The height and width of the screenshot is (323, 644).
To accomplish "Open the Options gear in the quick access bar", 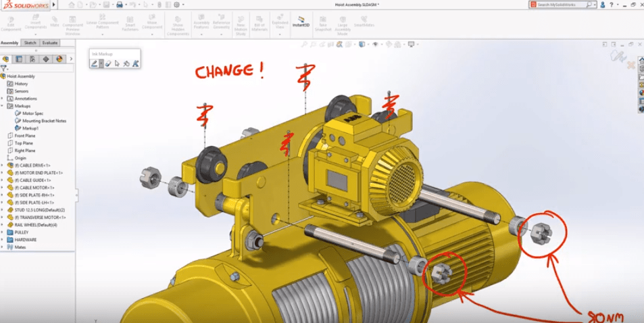I will point(176,5).
